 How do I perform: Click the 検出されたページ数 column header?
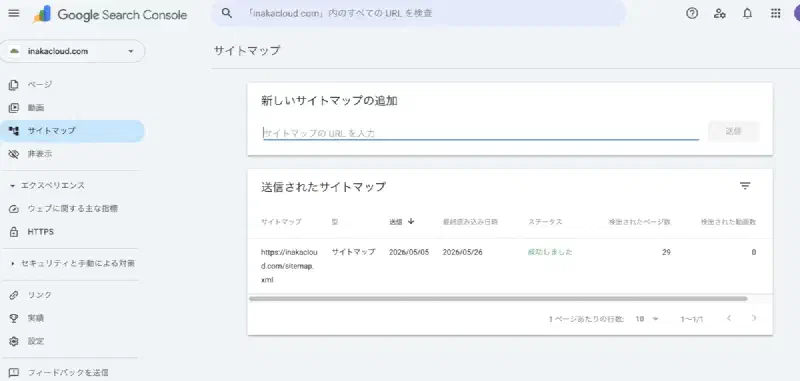pos(640,222)
